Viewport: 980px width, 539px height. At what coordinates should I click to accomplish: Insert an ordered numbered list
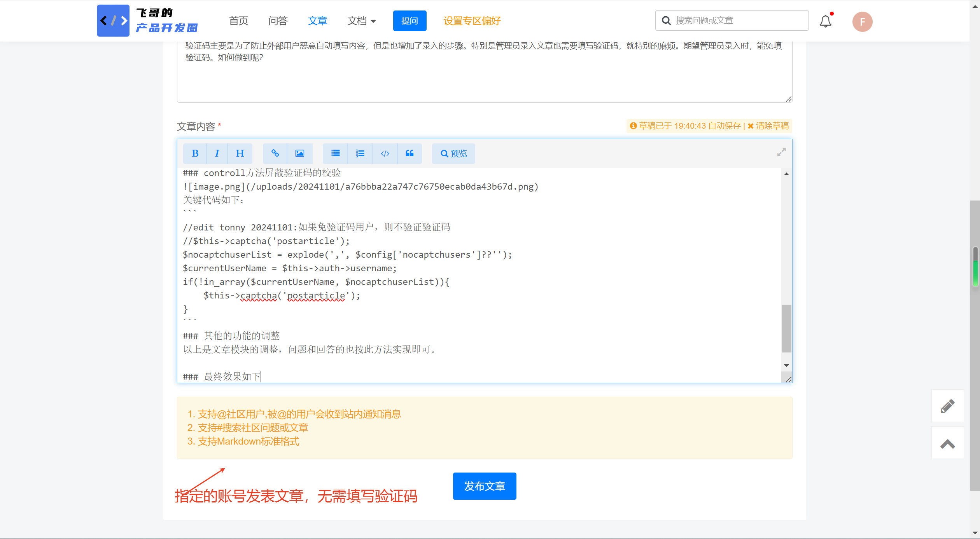tap(360, 154)
